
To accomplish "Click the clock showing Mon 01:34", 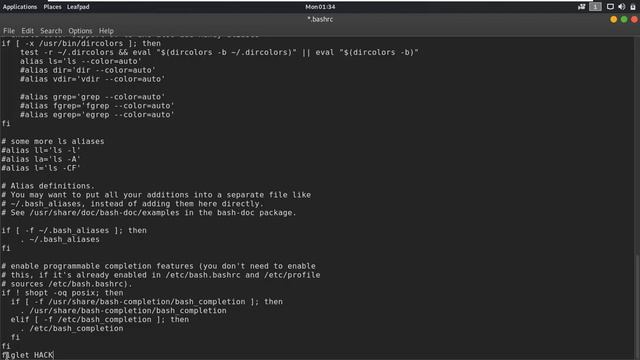I will coord(320,7).
